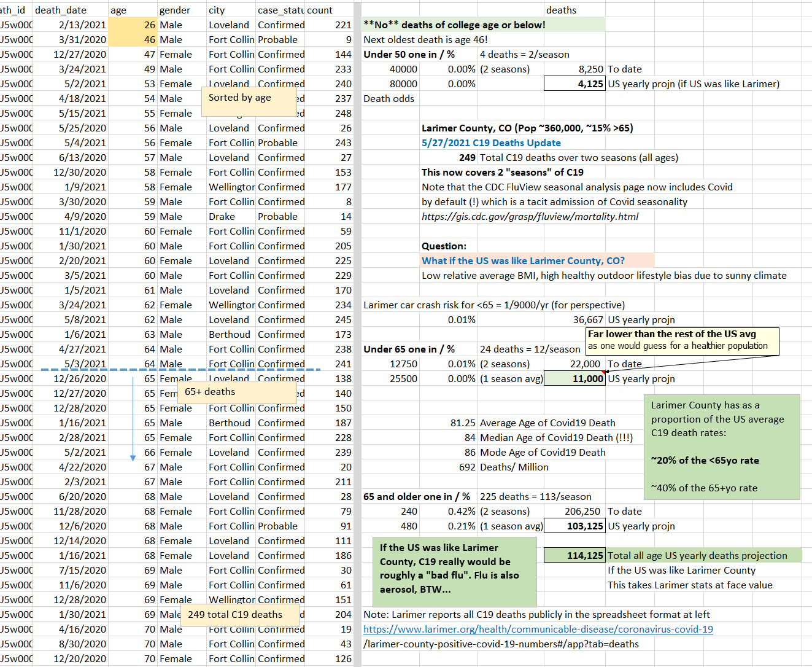Select the 22,000 To date value cell
This screenshot has height=667, width=812.
point(574,364)
